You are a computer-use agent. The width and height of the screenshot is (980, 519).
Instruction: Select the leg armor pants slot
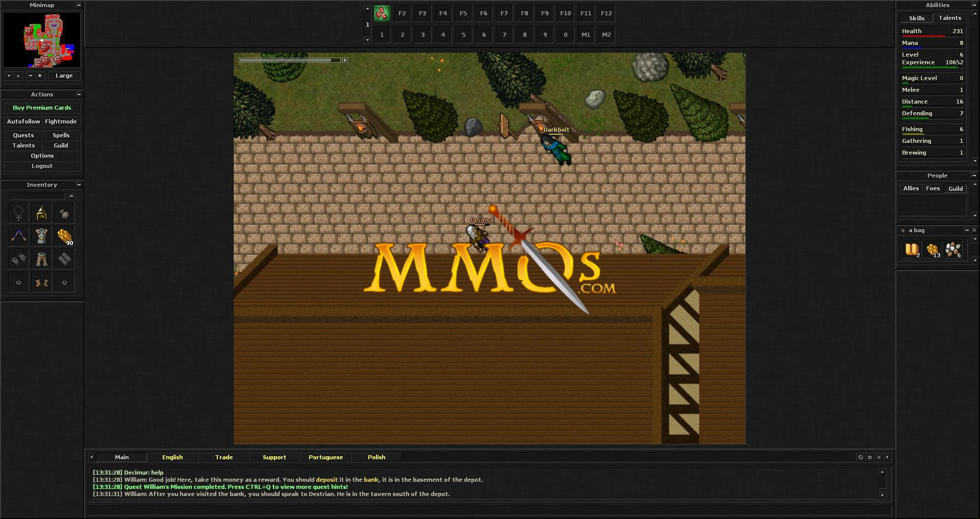[42, 259]
